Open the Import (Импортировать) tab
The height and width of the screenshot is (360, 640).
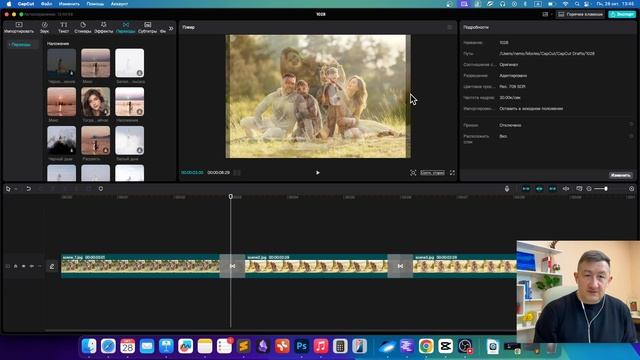point(19,28)
